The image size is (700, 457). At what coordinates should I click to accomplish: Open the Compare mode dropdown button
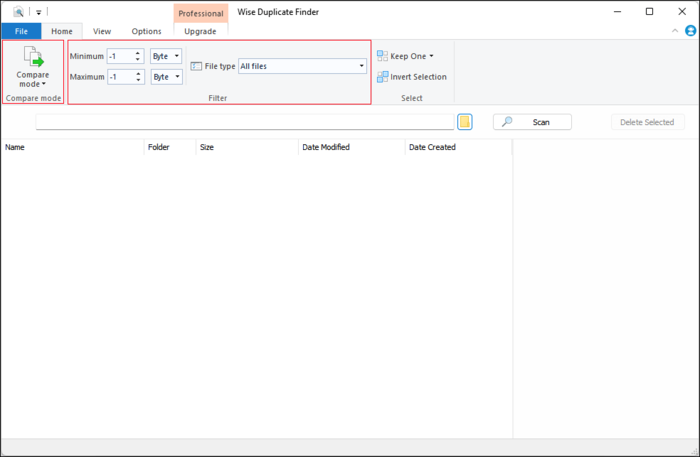tap(33, 67)
